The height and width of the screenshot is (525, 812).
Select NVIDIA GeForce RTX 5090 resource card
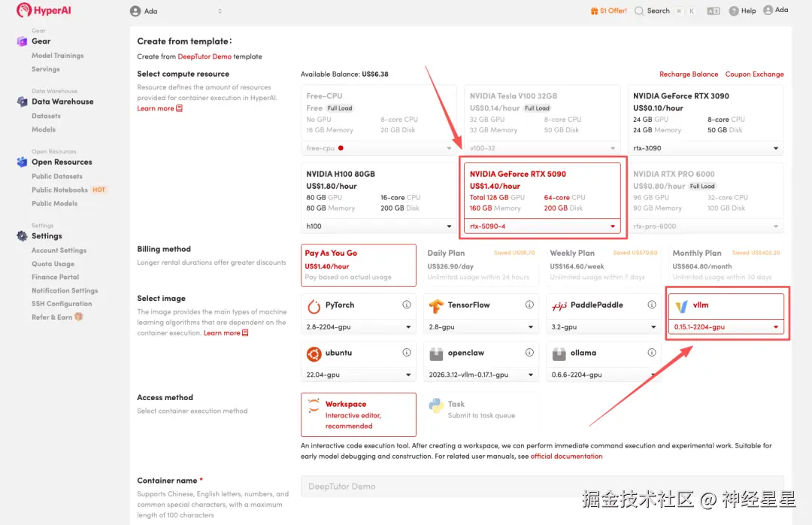point(542,199)
